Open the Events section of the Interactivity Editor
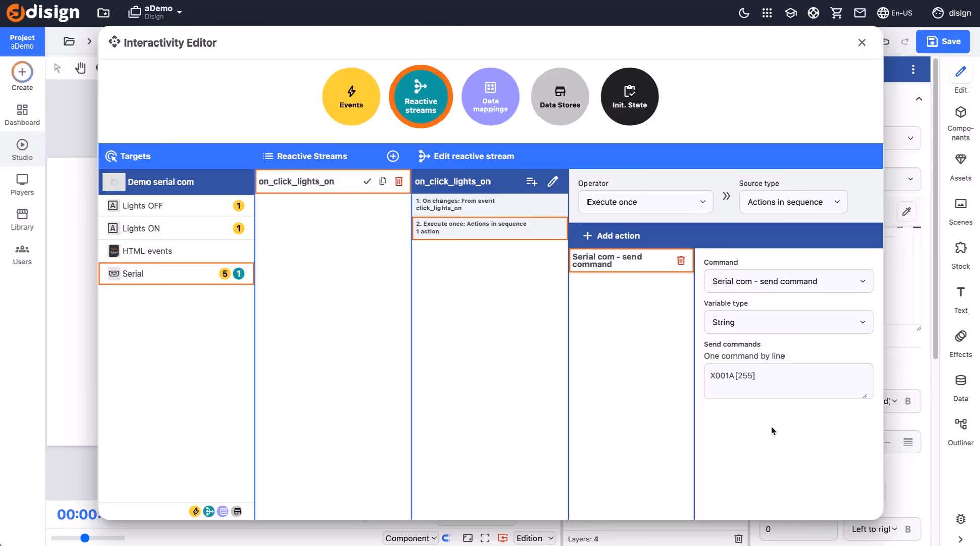Viewport: 980px width, 546px height. point(351,96)
